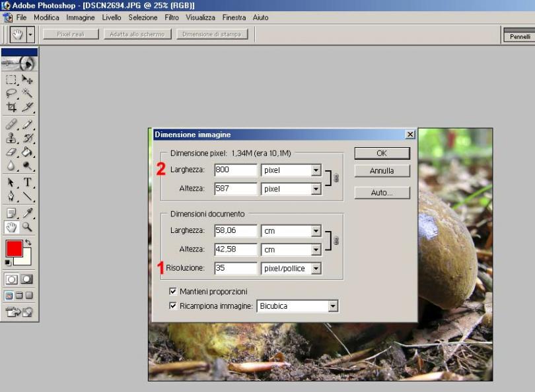This screenshot has width=535, height=392.
Task: Open the Livello menu
Action: (x=112, y=17)
